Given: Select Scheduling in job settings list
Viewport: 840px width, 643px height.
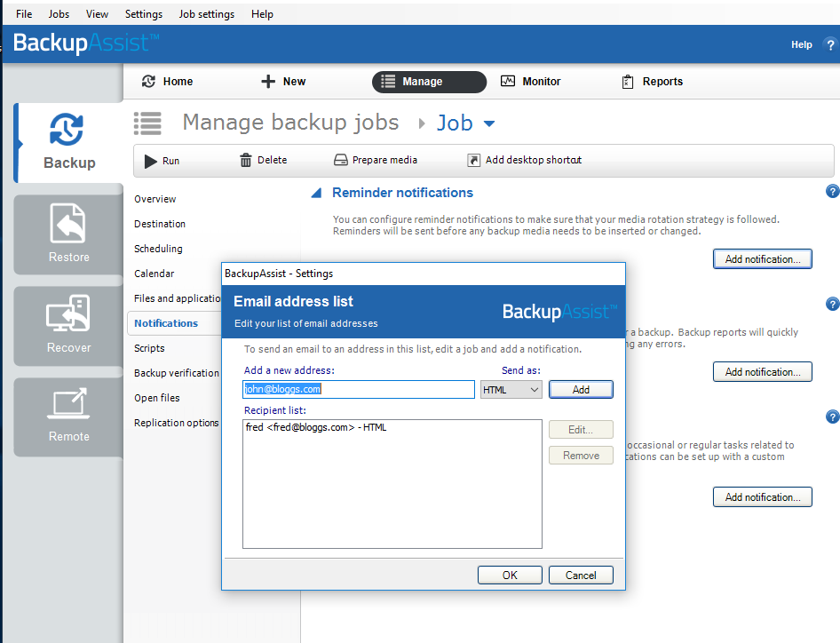Looking at the screenshot, I should pyautogui.click(x=158, y=249).
